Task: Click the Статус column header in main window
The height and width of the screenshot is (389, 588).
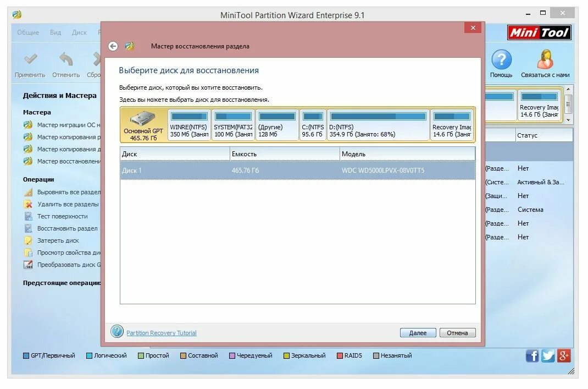Action: (544, 135)
